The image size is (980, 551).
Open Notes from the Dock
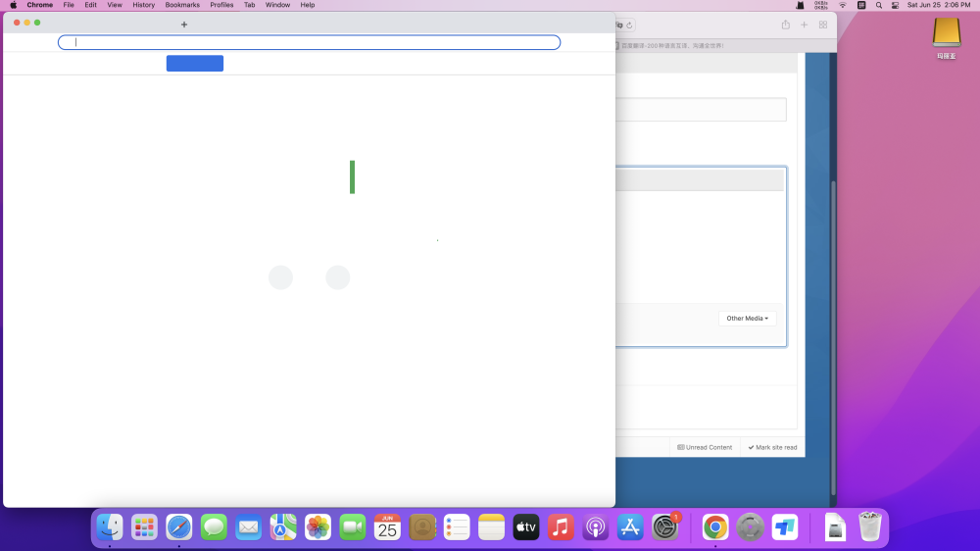pyautogui.click(x=491, y=527)
